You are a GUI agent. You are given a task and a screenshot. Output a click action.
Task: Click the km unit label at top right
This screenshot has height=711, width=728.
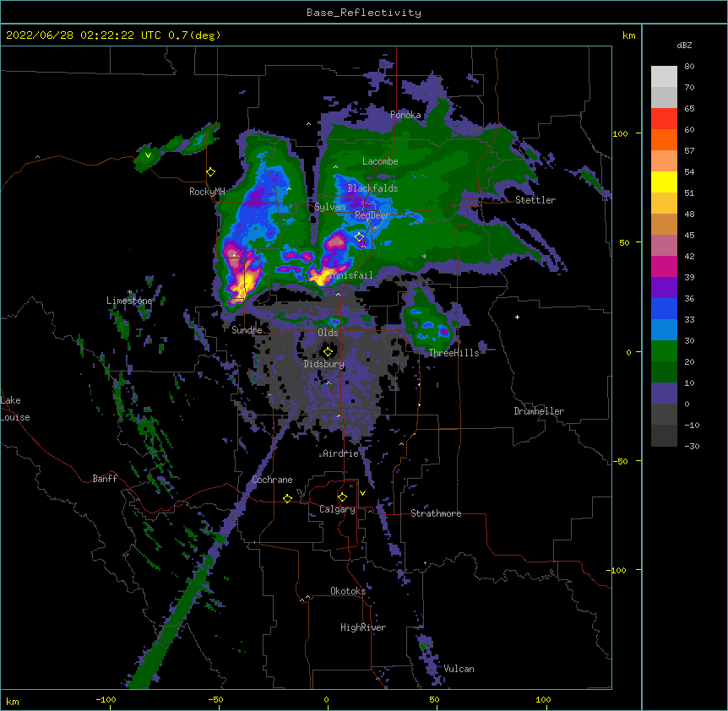(628, 35)
